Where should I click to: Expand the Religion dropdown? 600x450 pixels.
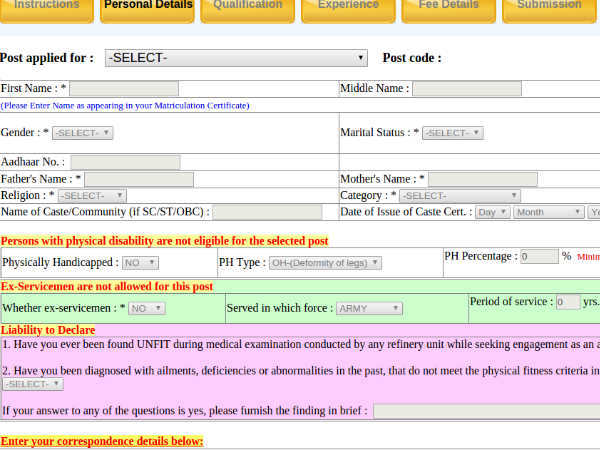coord(92,196)
